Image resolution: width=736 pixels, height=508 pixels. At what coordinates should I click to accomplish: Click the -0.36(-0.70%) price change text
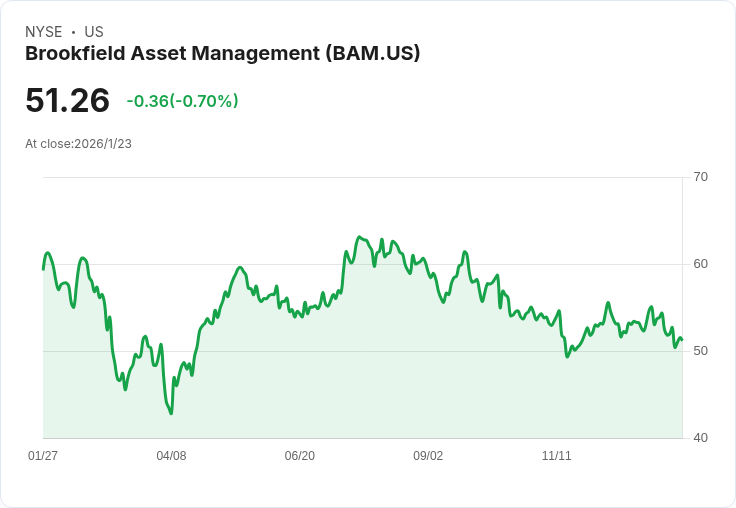[x=183, y=101]
